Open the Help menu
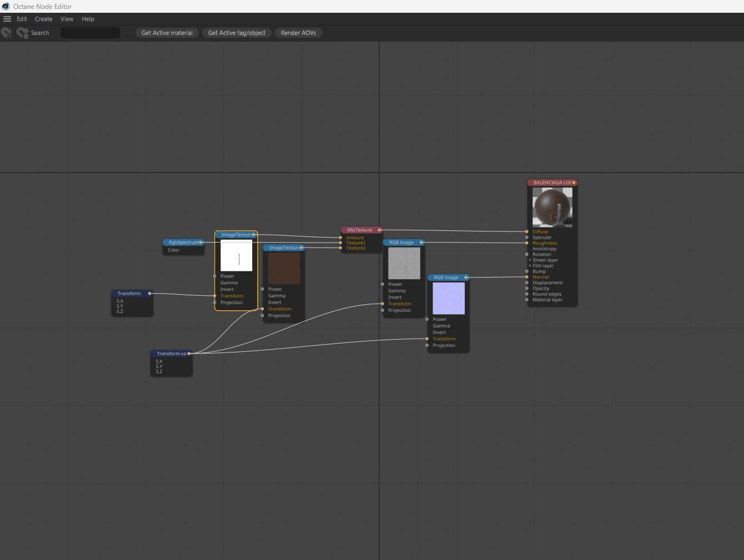This screenshot has width=744, height=560. click(x=88, y=19)
